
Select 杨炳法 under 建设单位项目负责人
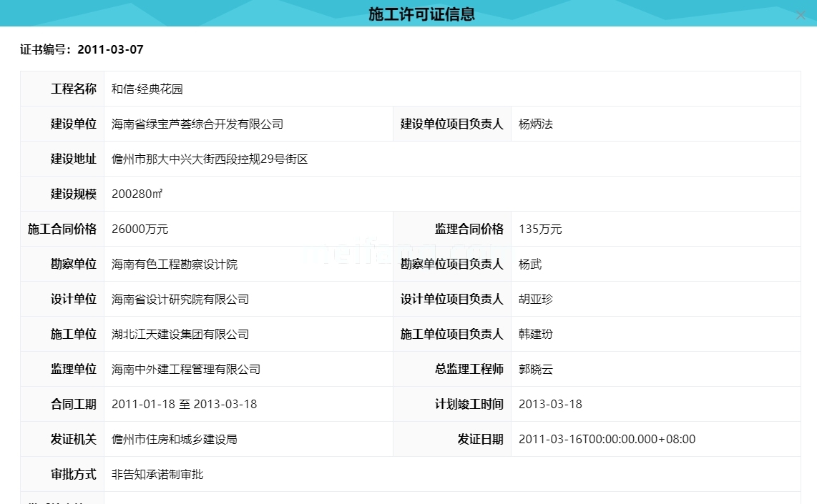pyautogui.click(x=536, y=124)
